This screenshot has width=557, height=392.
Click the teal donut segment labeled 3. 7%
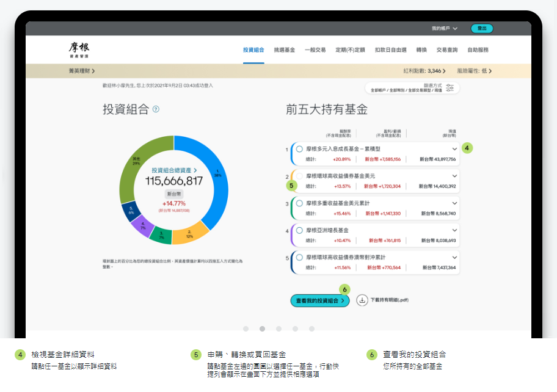(161, 236)
